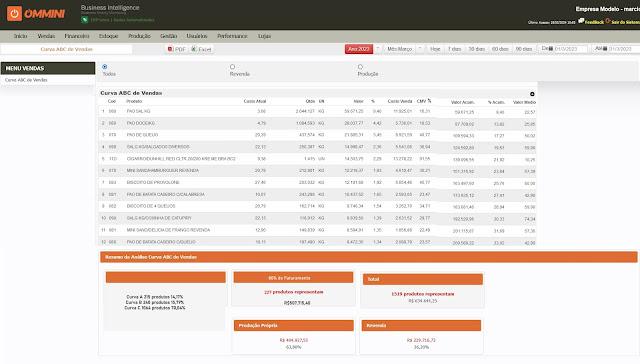Select the BISCOITO DE 4 QUEIJOS row
The image size is (640, 364).
(317, 206)
